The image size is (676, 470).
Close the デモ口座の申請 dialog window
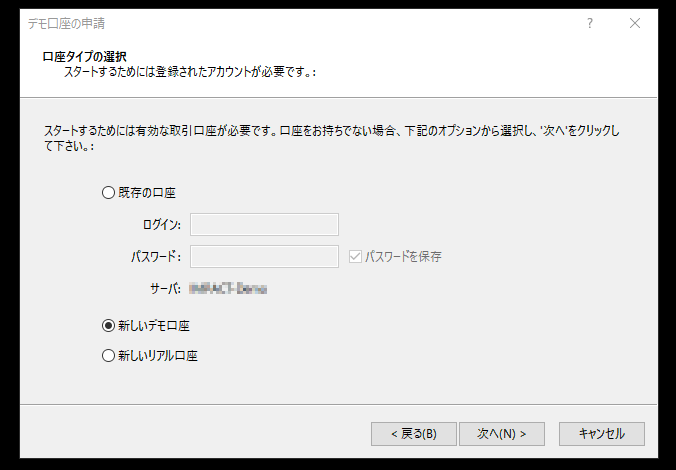click(x=635, y=23)
